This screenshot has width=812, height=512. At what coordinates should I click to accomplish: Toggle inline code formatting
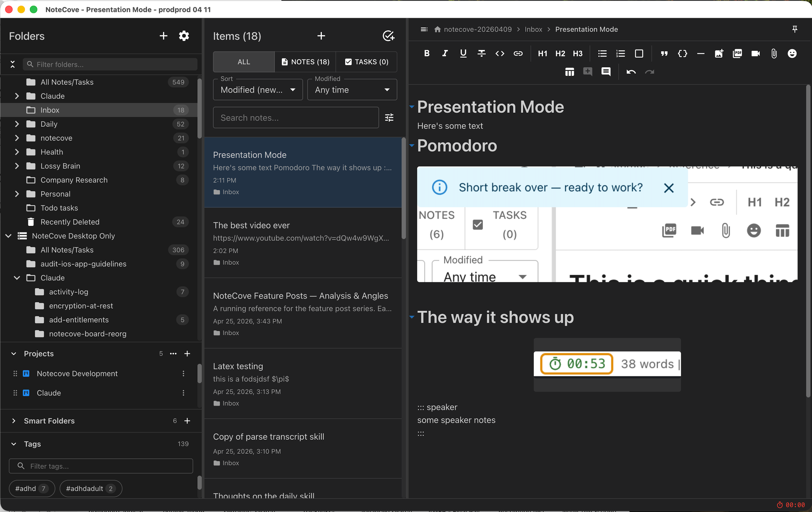click(x=500, y=53)
